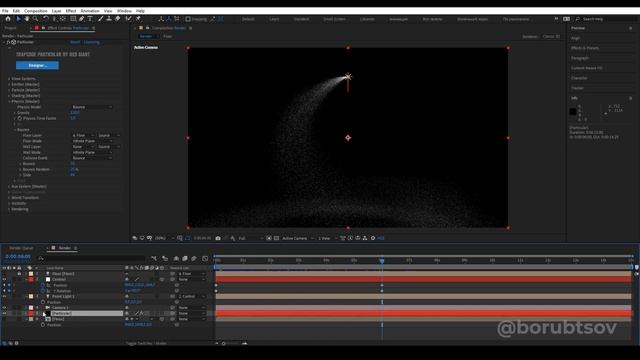Select the Eraser tool

[118, 19]
